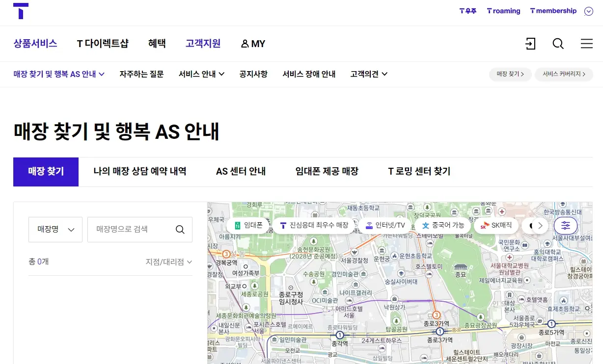Click the search magnifier icon in the header
The height and width of the screenshot is (364, 603).
tap(558, 44)
